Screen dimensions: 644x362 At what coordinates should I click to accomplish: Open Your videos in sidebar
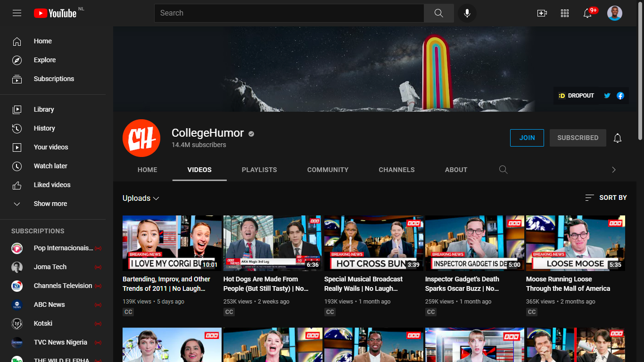click(53, 147)
